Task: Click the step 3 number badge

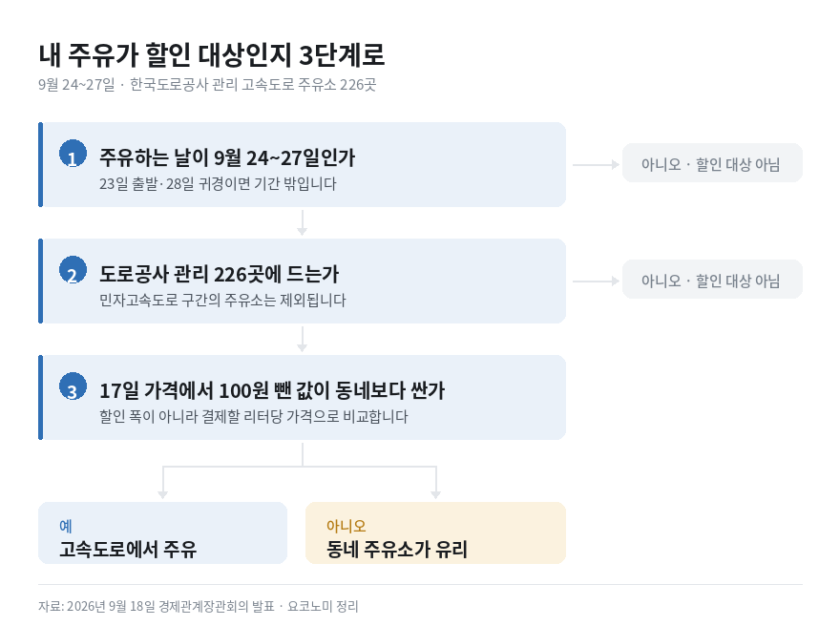Action: click(73, 386)
